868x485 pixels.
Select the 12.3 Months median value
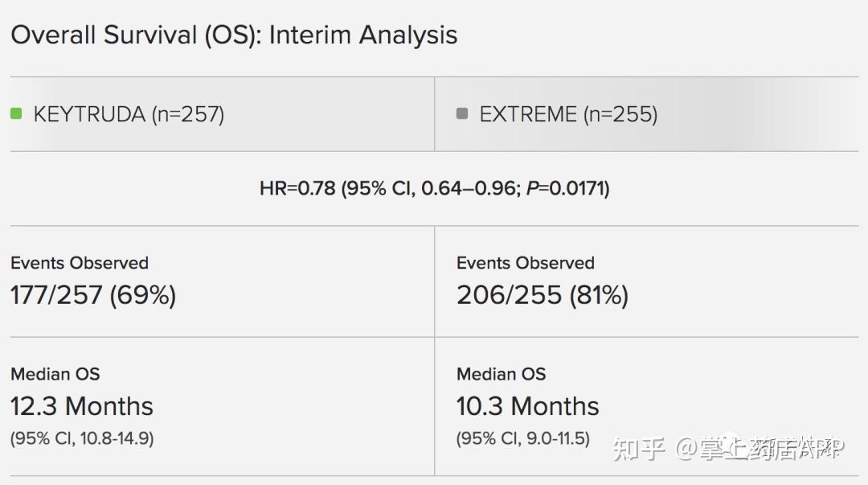pyautogui.click(x=82, y=406)
